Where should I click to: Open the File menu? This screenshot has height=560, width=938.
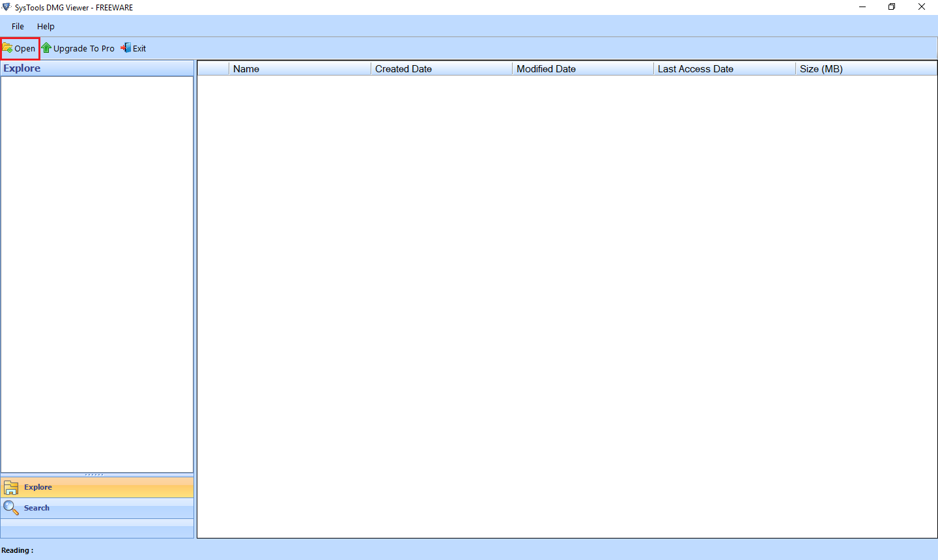tap(18, 27)
